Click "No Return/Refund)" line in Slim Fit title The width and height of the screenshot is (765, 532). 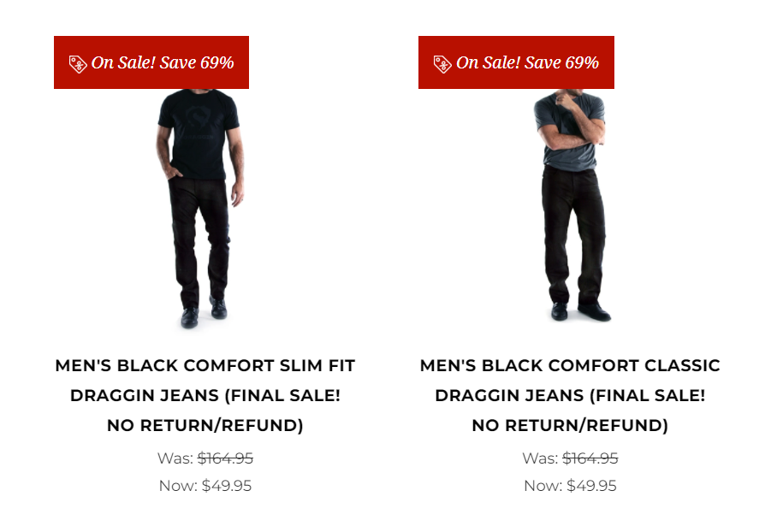coord(205,426)
